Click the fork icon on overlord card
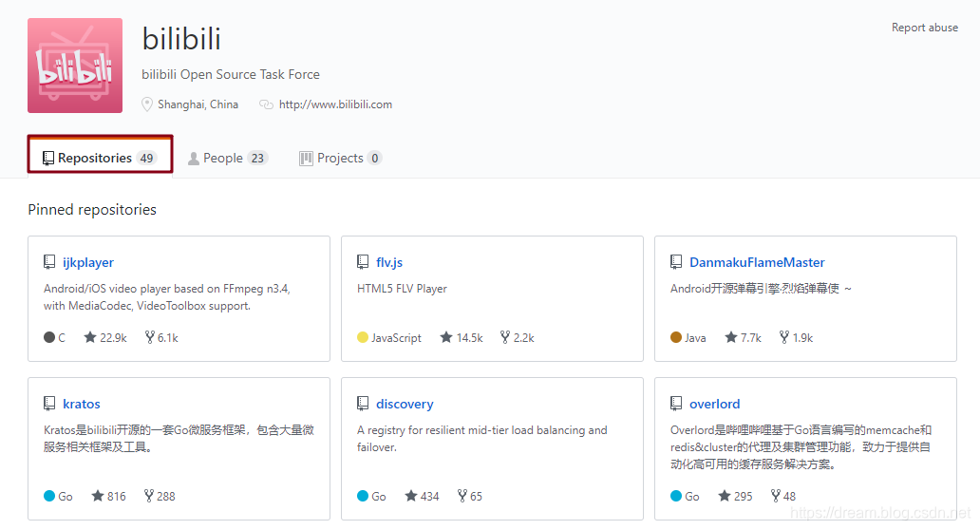980x530 pixels. pyautogui.click(x=776, y=496)
